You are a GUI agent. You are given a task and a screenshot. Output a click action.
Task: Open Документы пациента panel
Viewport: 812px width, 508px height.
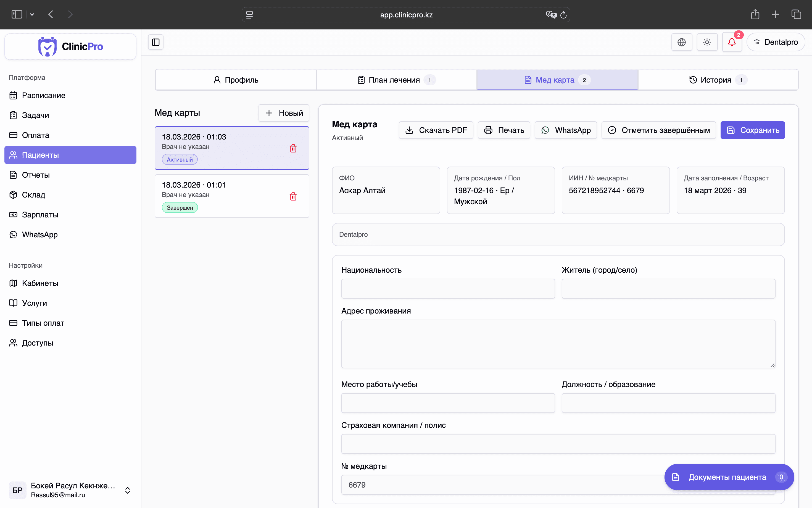tap(727, 477)
